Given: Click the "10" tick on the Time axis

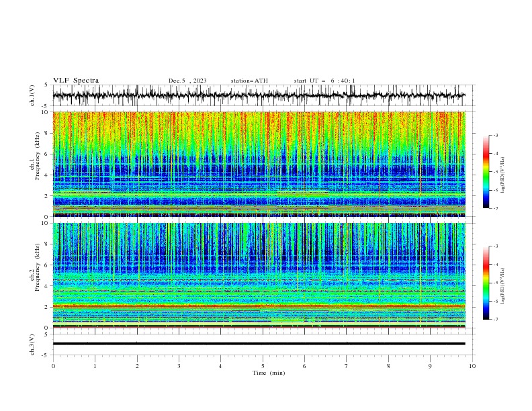Looking at the screenshot, I should tap(472, 366).
